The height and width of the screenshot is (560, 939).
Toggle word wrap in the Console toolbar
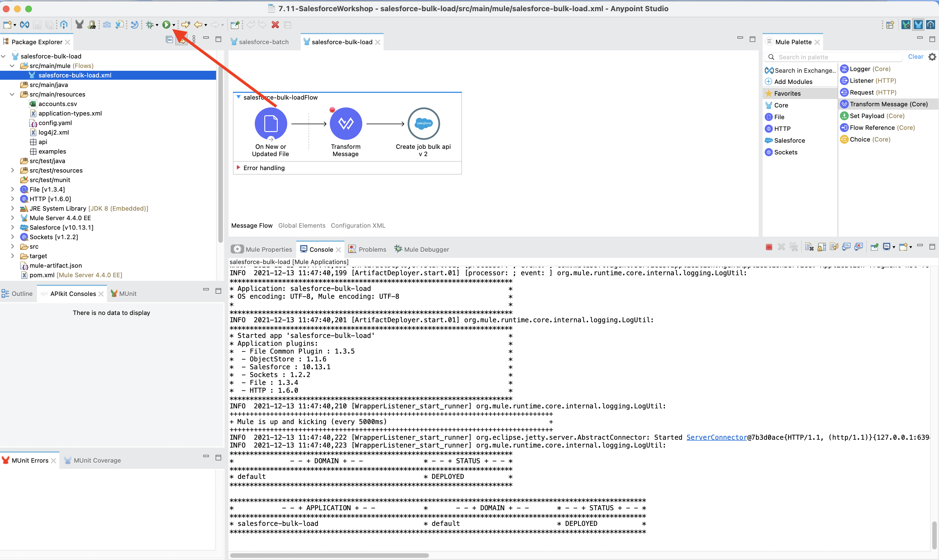point(834,247)
